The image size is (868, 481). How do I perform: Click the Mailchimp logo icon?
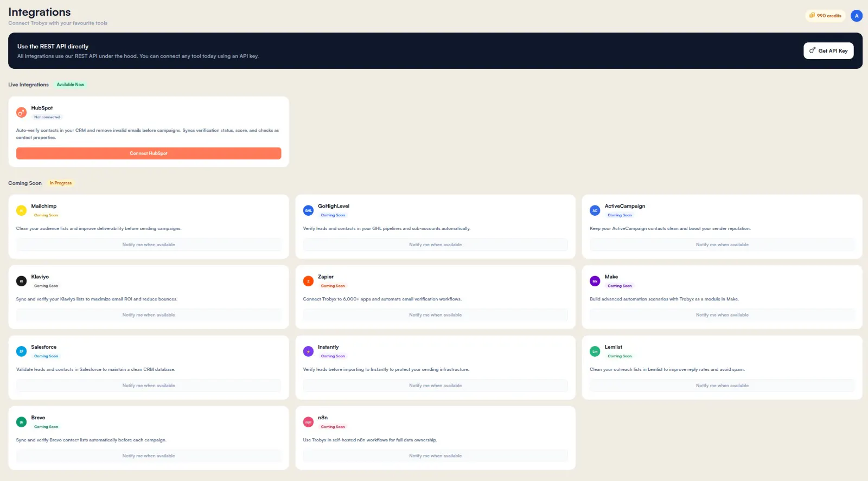[21, 210]
